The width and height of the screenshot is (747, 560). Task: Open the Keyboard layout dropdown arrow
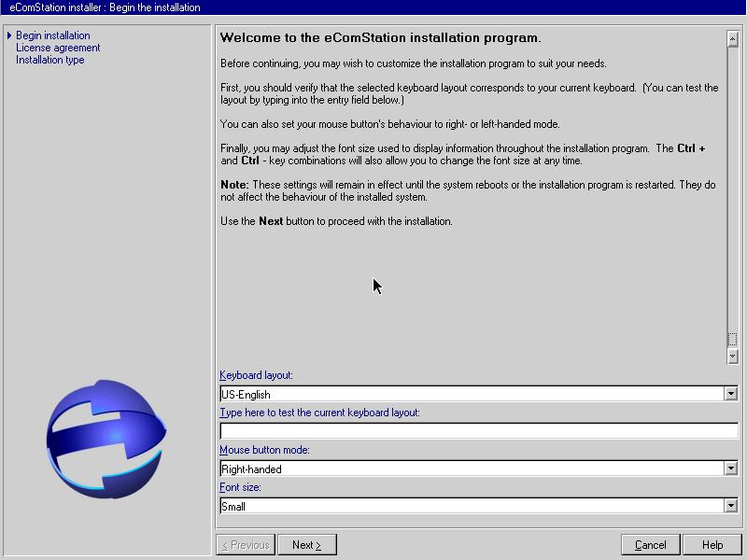[731, 394]
